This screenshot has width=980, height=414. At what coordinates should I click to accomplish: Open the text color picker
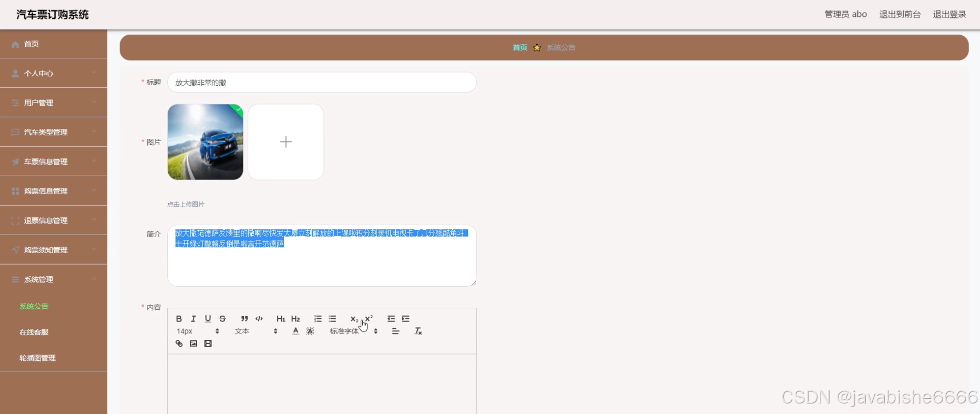point(295,331)
